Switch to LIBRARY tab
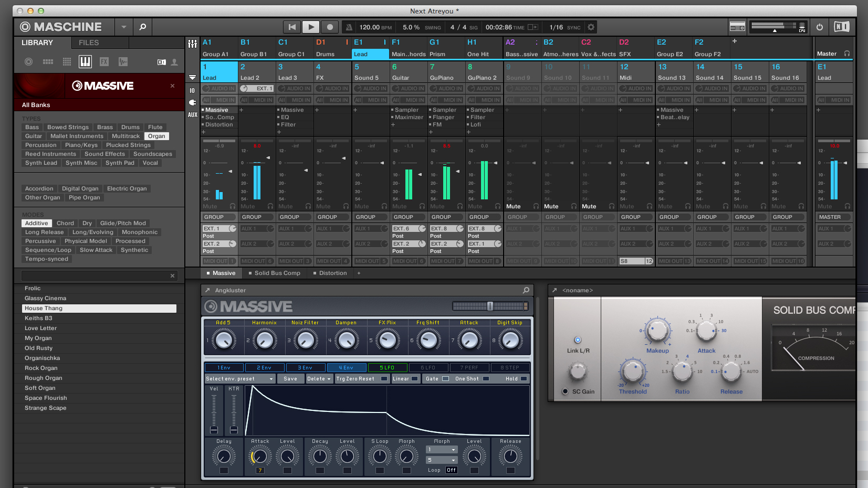Viewport: 868px width, 488px height. coord(37,43)
